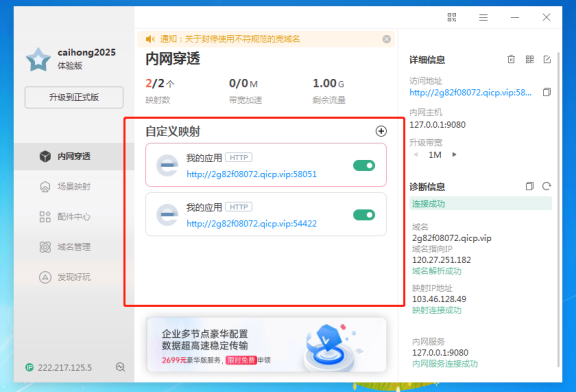Open notice about suspended shell domains
Viewport: 576px width, 392px height.
[x=230, y=39]
